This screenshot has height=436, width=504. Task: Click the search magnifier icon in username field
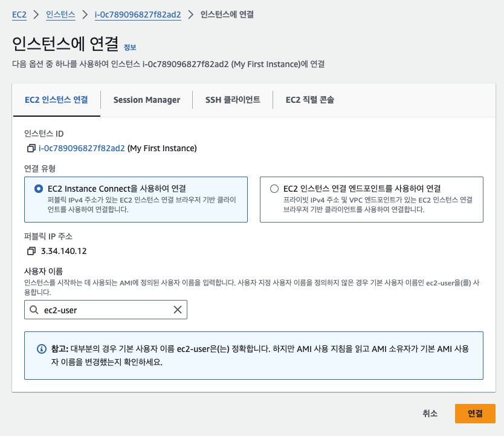34,310
